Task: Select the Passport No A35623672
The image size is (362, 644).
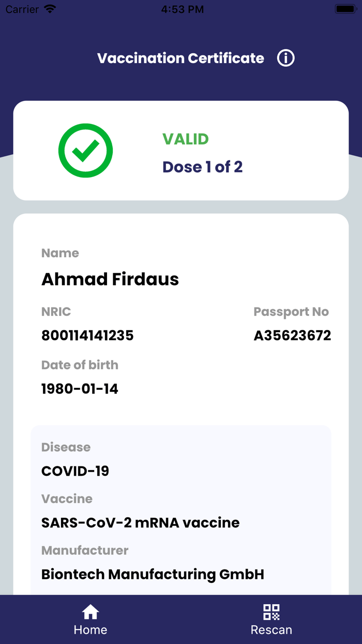Action: [x=292, y=335]
